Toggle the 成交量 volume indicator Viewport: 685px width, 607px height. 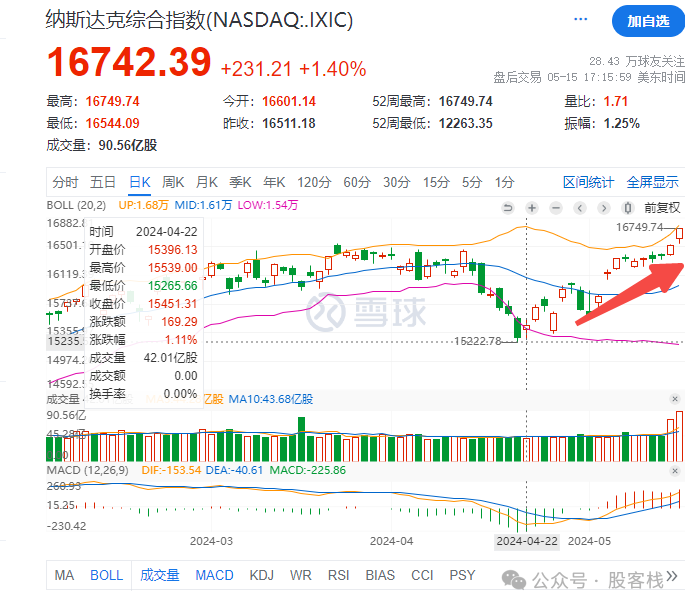(x=159, y=575)
